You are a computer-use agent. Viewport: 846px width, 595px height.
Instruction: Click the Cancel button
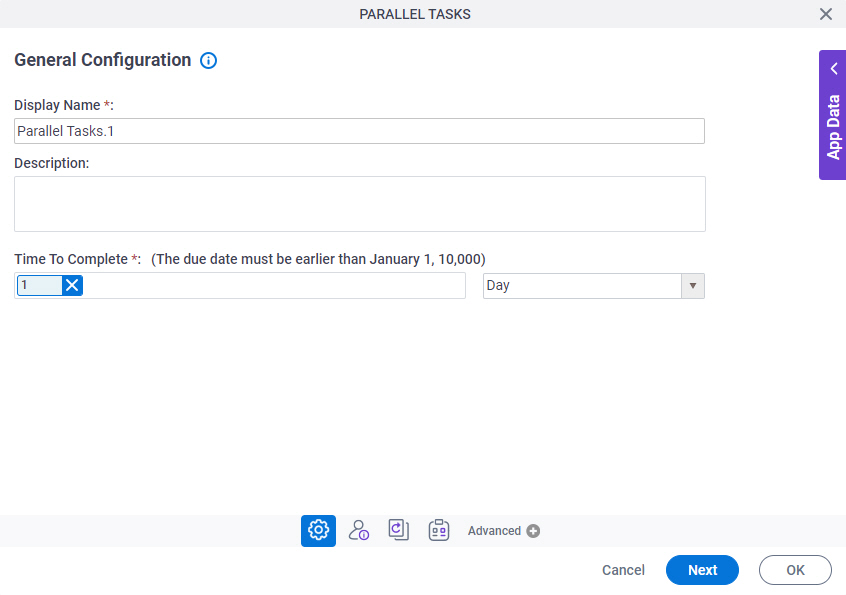click(x=623, y=570)
